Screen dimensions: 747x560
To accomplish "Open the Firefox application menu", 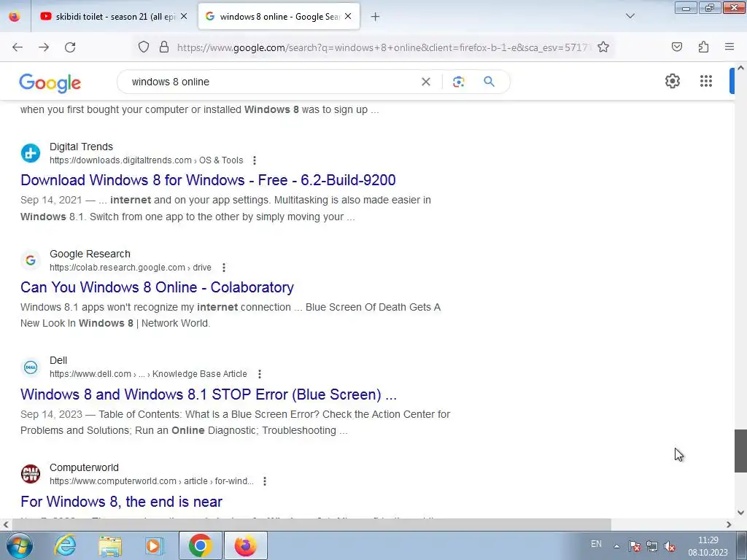I will point(729,47).
